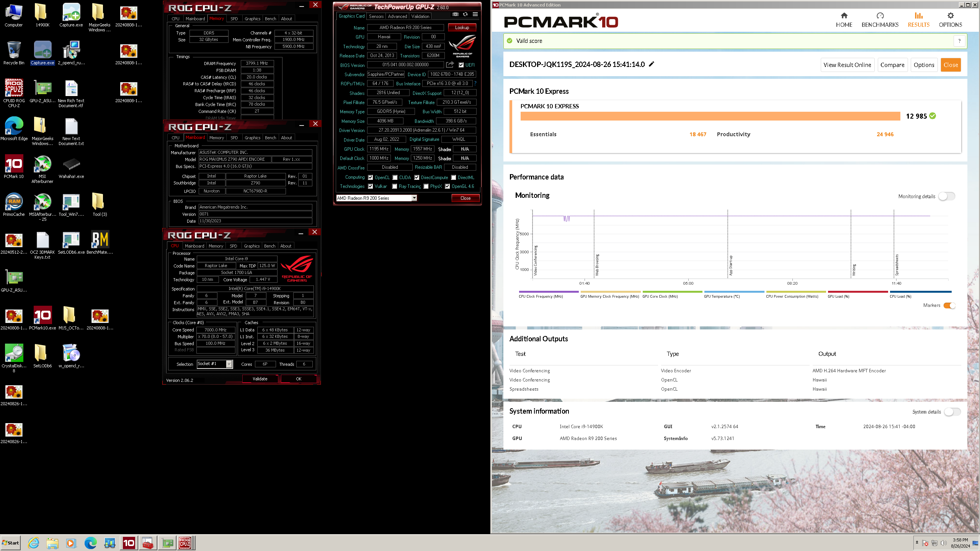Click the GPU-Z refresh icon

coord(465,14)
